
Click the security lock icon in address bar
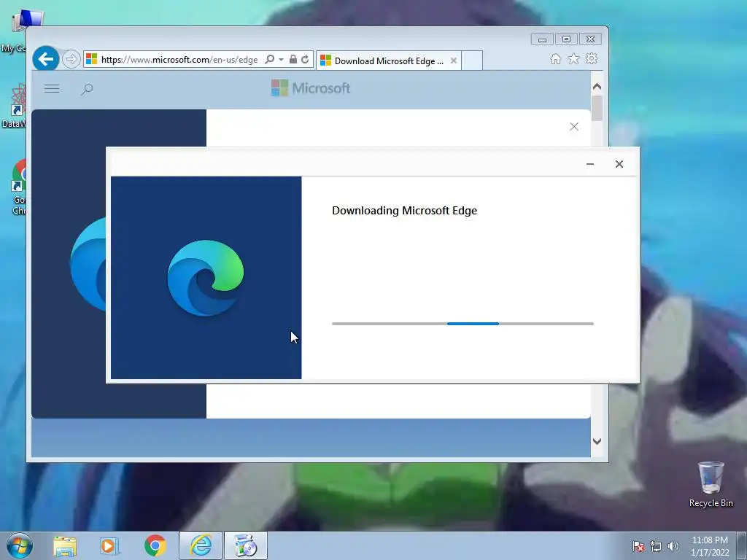pos(293,60)
